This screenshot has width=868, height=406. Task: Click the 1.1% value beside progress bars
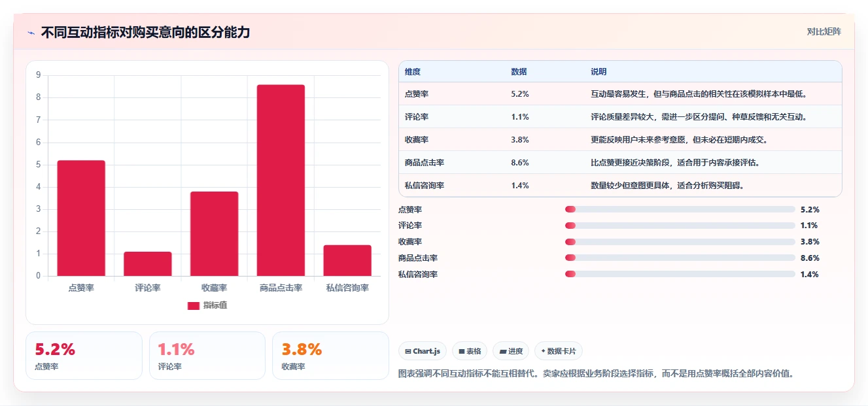[809, 226]
